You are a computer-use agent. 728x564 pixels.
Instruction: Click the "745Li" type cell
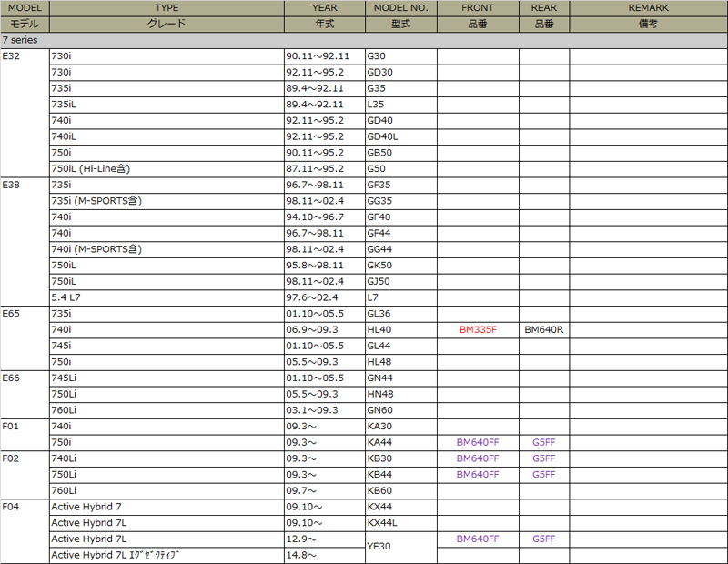tap(167, 378)
